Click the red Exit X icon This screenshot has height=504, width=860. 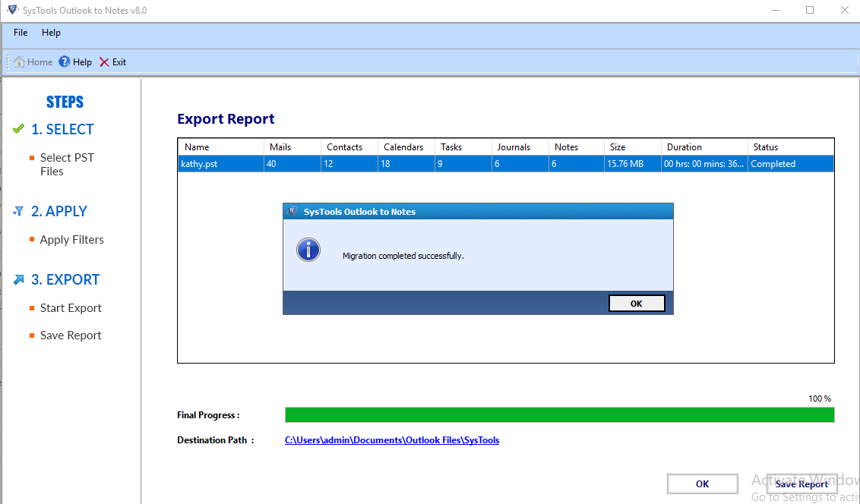104,62
